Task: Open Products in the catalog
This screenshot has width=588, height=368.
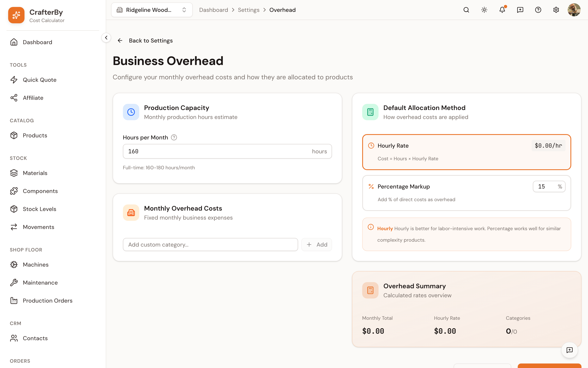Action: click(x=53, y=135)
